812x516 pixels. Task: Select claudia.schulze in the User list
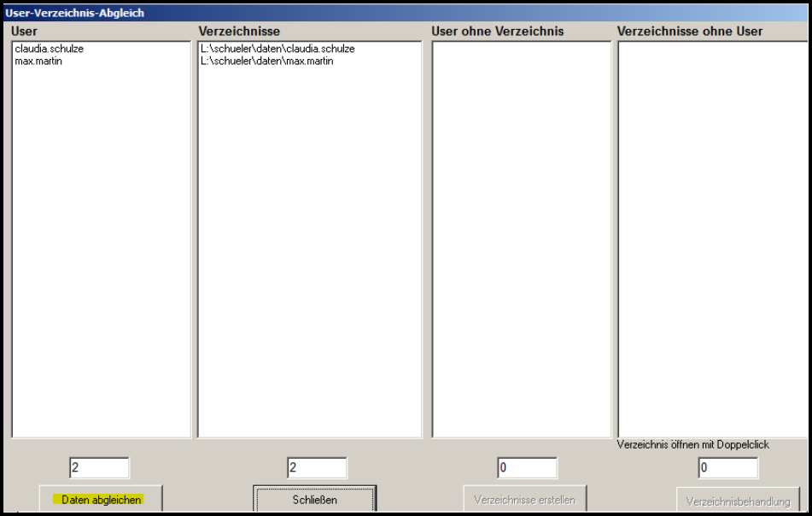click(50, 50)
